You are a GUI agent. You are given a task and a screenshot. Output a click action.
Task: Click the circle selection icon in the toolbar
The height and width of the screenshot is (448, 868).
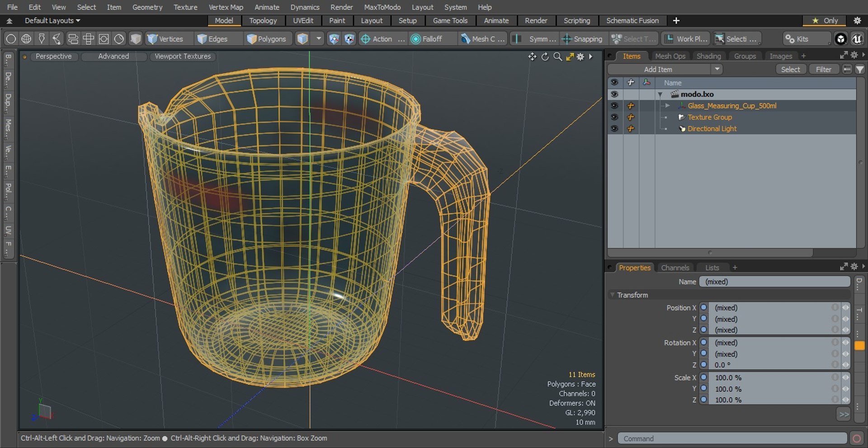coord(11,39)
